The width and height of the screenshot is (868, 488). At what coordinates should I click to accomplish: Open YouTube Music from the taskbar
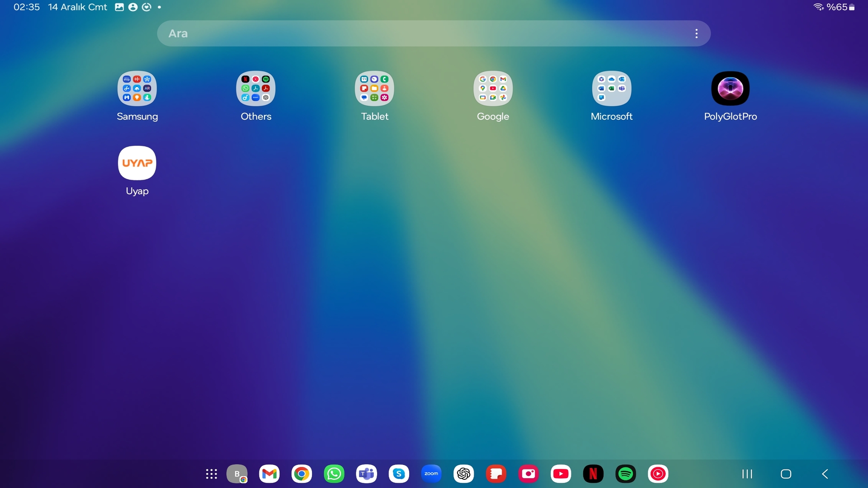click(x=658, y=474)
